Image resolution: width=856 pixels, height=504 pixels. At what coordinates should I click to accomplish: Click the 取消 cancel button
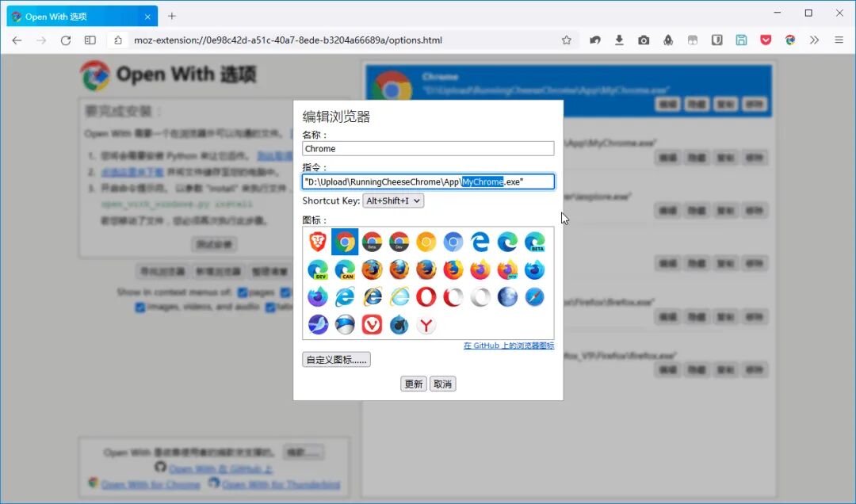coord(443,384)
